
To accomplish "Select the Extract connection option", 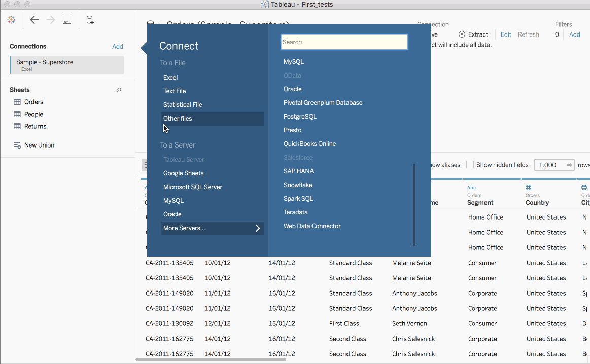I will 462,34.
